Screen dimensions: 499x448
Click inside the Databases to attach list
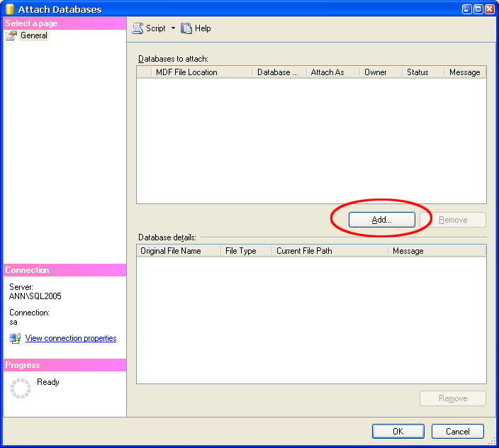(x=311, y=140)
